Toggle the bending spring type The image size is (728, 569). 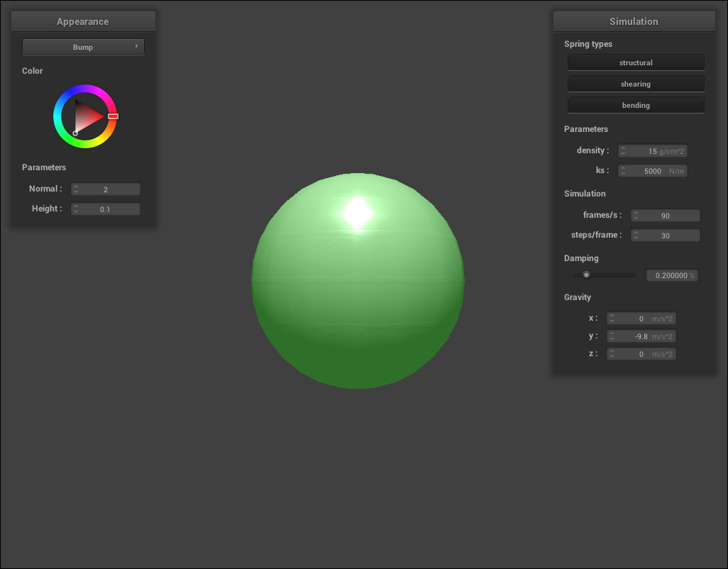tap(636, 105)
